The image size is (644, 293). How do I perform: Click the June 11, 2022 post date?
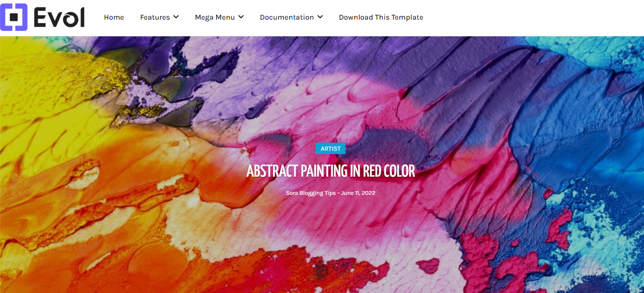pyautogui.click(x=358, y=193)
